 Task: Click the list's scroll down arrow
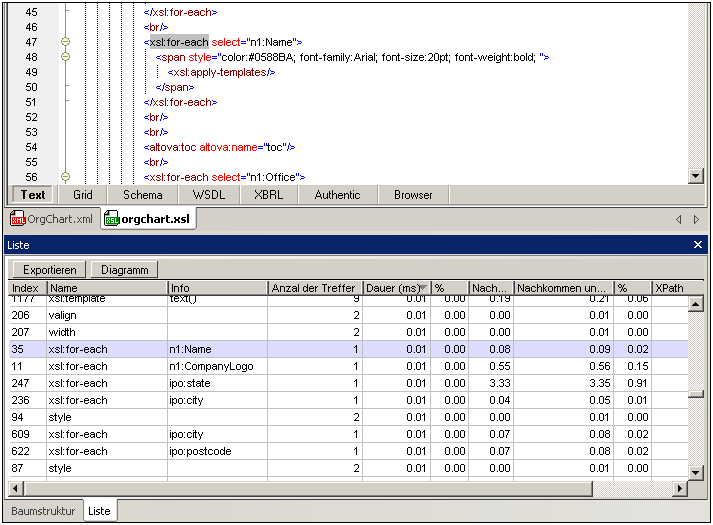tap(696, 473)
